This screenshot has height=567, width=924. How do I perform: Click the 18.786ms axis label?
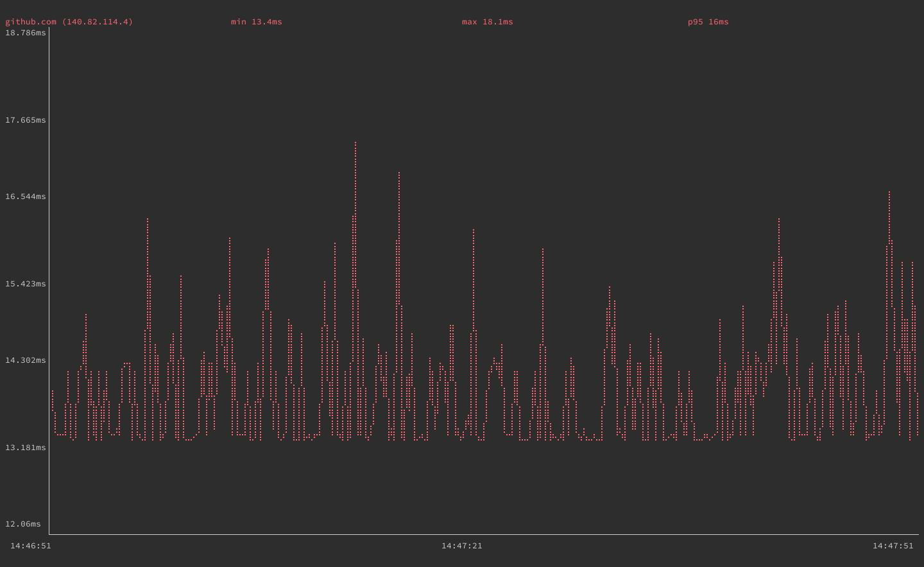(x=25, y=32)
